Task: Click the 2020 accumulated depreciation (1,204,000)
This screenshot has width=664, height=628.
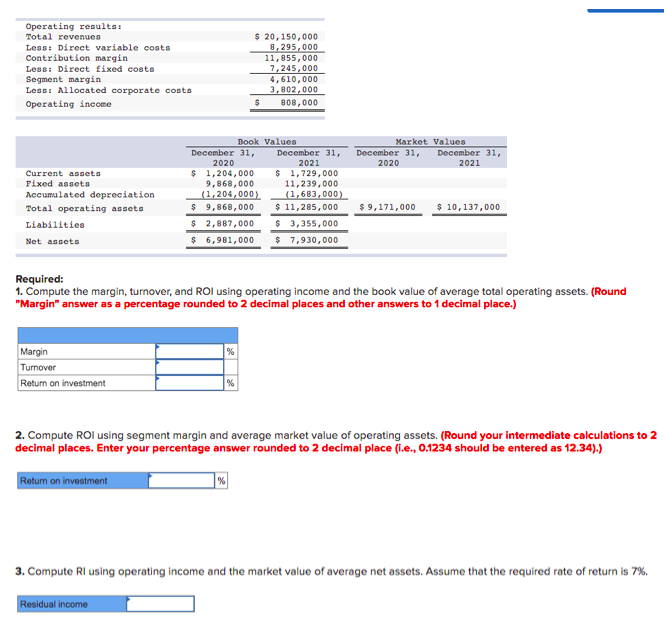Action: (x=230, y=194)
